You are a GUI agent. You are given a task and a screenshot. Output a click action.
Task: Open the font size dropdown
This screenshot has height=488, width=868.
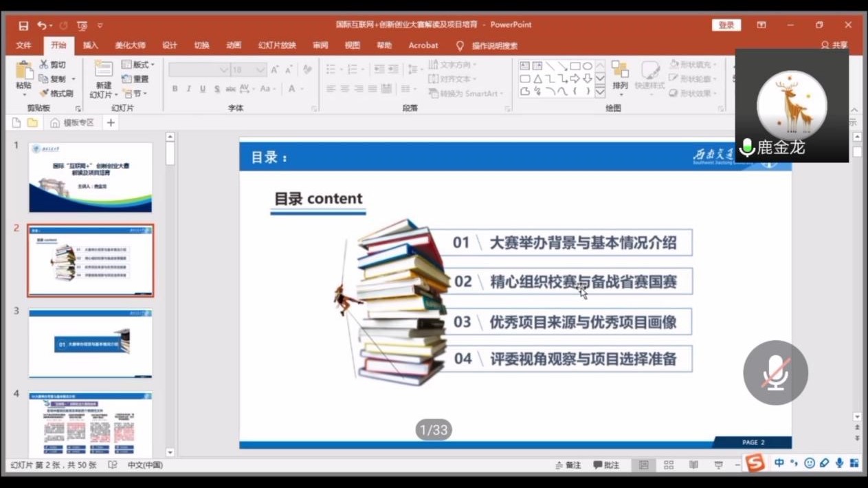[x=260, y=70]
